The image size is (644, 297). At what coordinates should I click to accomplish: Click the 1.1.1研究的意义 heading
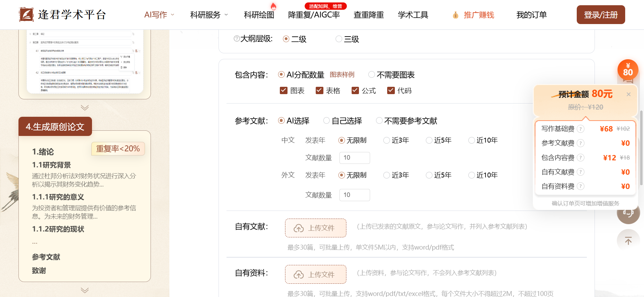[x=58, y=197]
